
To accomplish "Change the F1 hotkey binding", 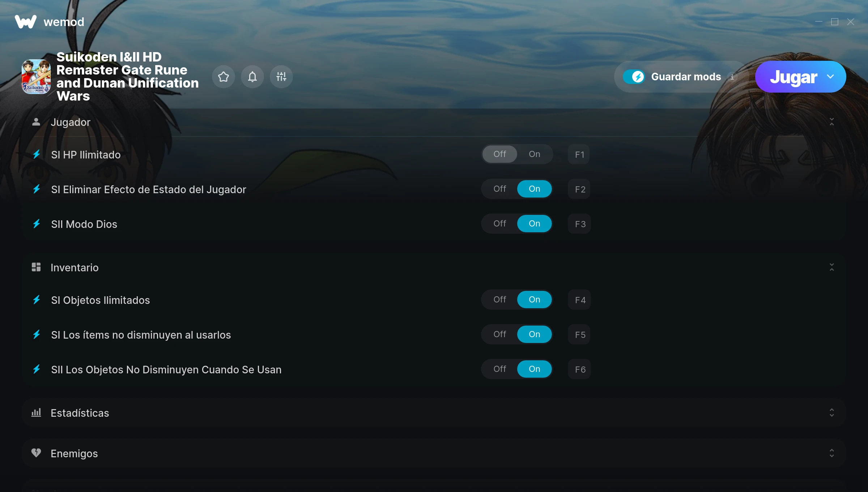I will click(579, 154).
